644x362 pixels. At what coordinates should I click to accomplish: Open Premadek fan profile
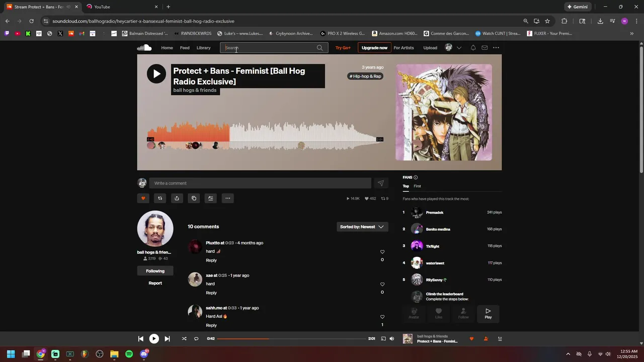click(x=435, y=213)
